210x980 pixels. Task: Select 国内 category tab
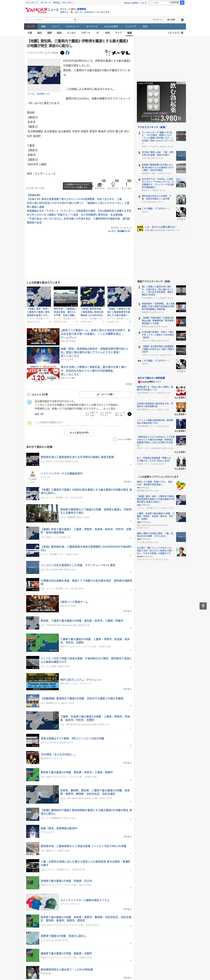click(39, 33)
